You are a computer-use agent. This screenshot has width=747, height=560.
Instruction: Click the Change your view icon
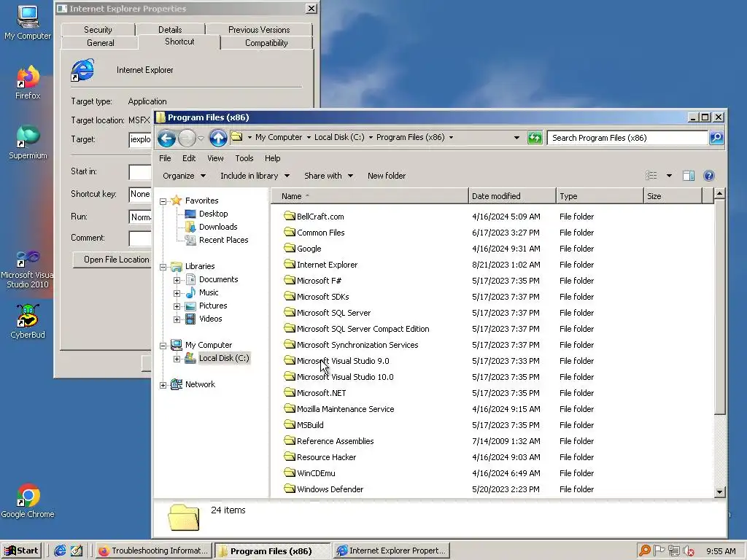(651, 176)
